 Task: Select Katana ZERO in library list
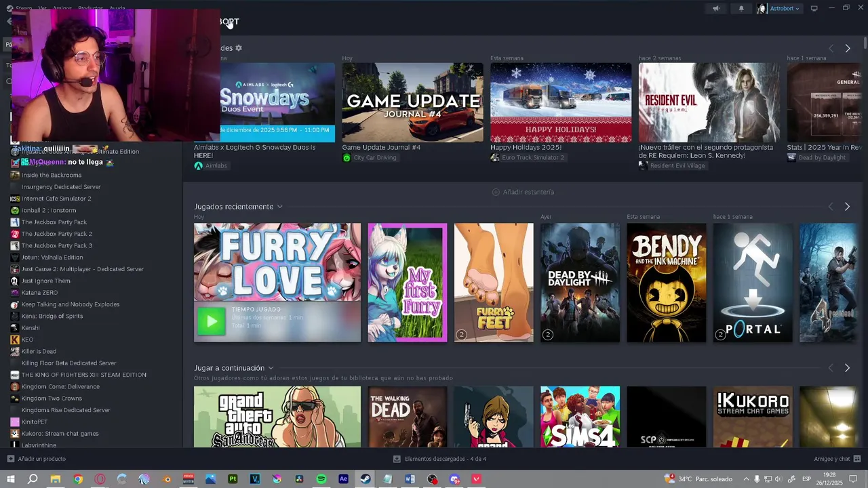pyautogui.click(x=39, y=293)
